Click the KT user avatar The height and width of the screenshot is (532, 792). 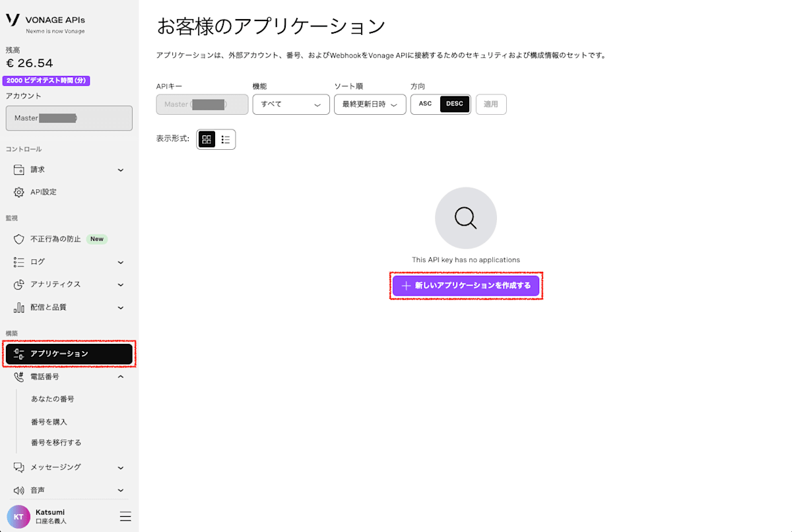tap(18, 517)
